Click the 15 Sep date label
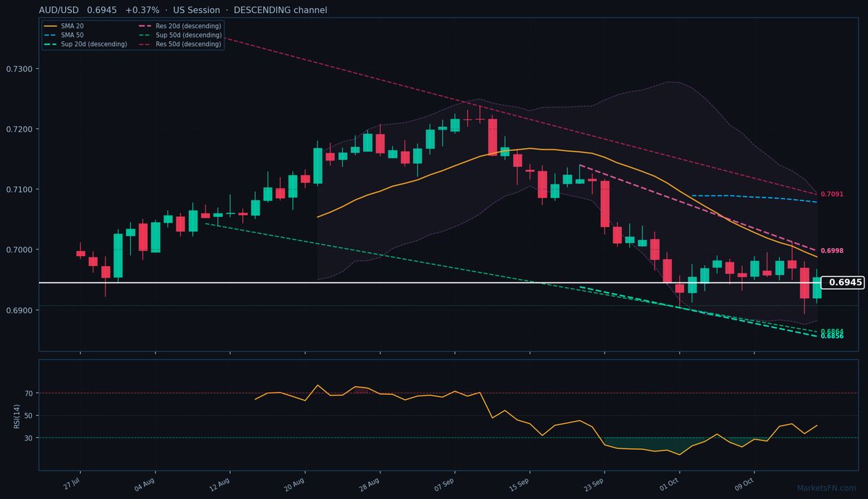This screenshot has width=868, height=499. pyautogui.click(x=520, y=484)
